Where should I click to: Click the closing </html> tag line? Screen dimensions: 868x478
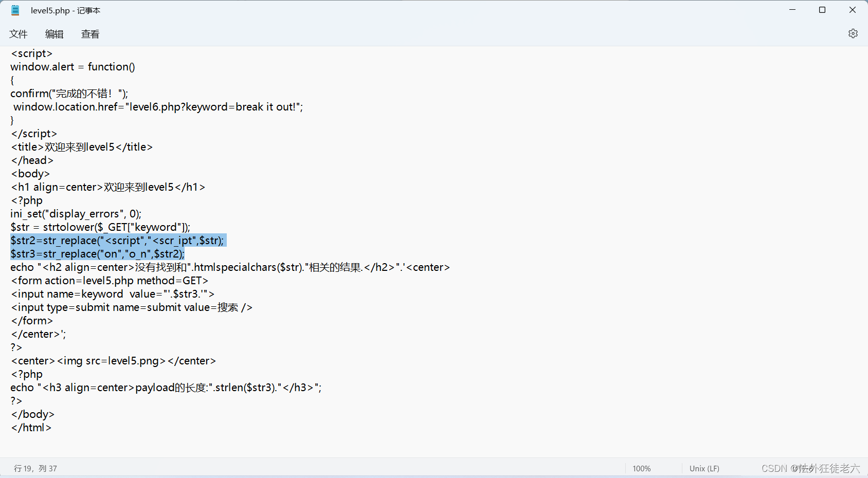(31, 427)
